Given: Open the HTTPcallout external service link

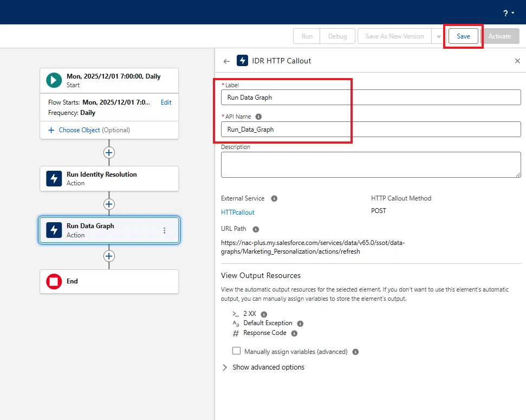Looking at the screenshot, I should coord(237,212).
